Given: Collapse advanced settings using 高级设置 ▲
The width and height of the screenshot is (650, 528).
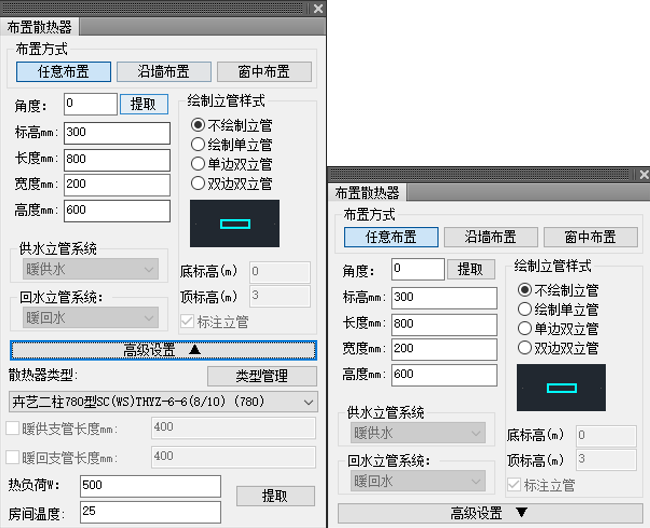Looking at the screenshot, I should click(x=163, y=350).
